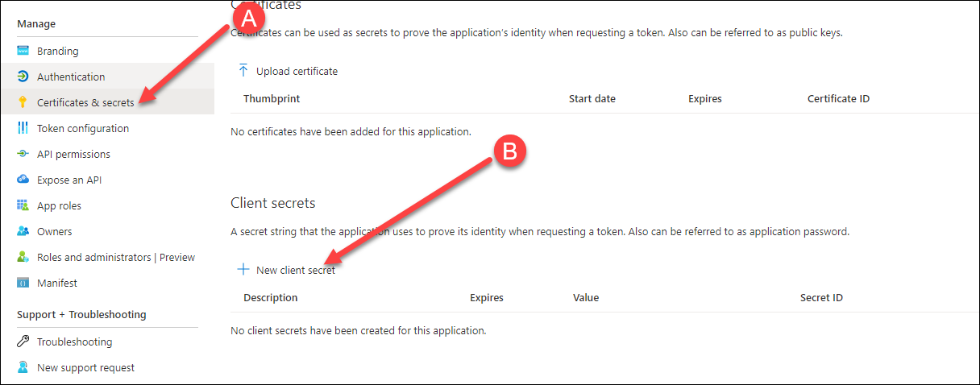The width and height of the screenshot is (980, 385).
Task: Click the Roles and administrators icon
Action: point(23,257)
